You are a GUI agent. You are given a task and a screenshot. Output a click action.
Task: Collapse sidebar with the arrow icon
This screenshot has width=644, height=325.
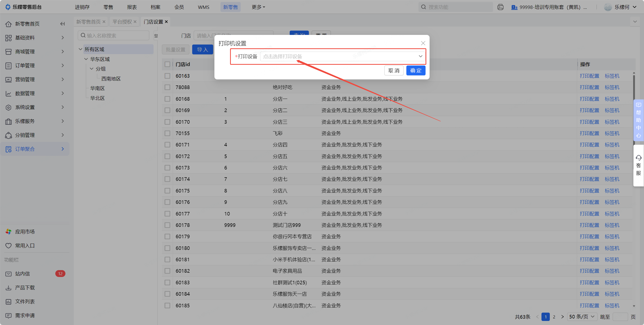point(62,24)
